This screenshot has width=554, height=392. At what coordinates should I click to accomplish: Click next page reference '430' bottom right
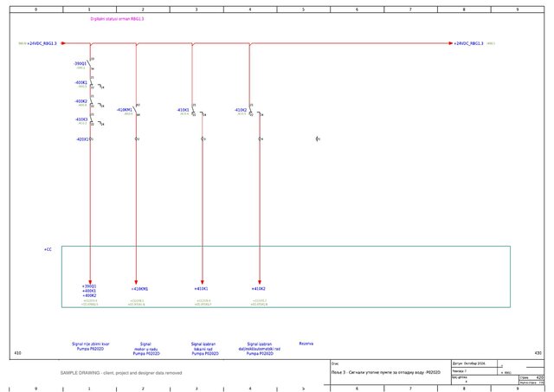pos(538,353)
